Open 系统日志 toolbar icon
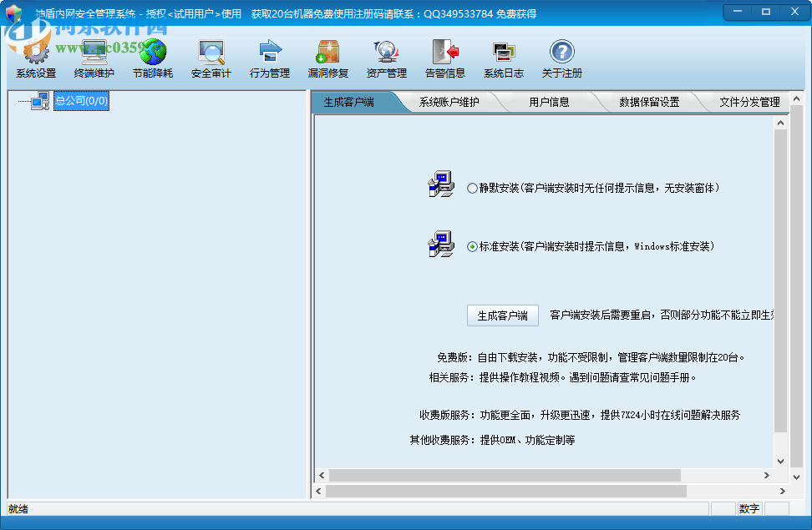The image size is (812, 530). (x=504, y=53)
